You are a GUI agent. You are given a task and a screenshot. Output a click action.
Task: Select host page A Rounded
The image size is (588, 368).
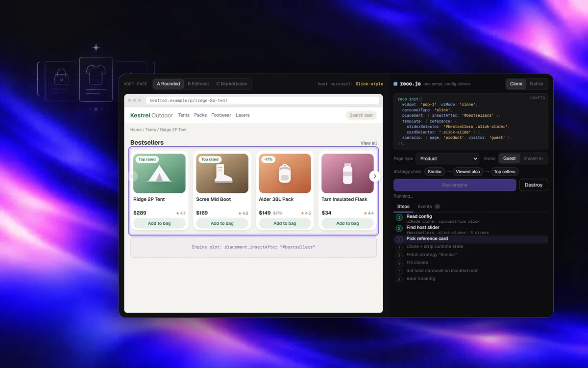pyautogui.click(x=169, y=84)
